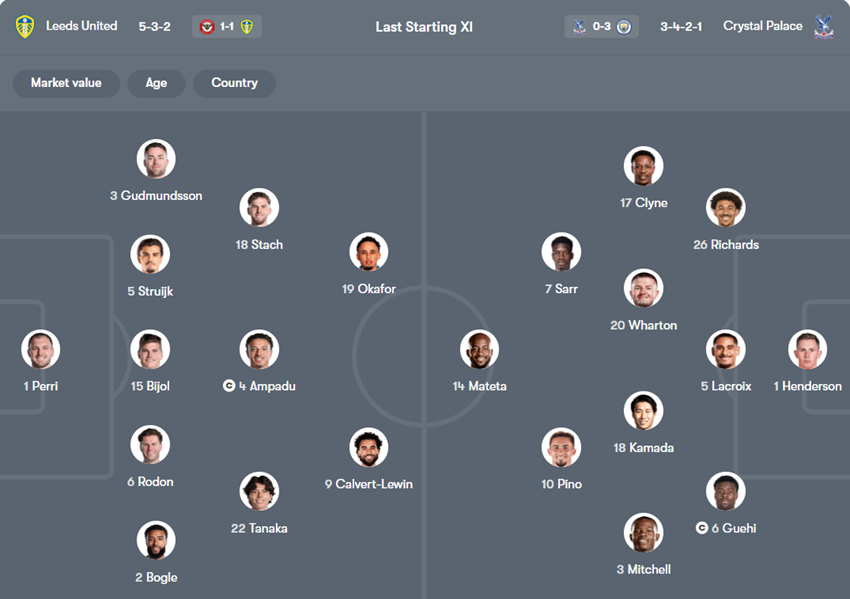The height and width of the screenshot is (599, 850).
Task: Click the captain badge next to Ampadu
Action: pos(229,386)
